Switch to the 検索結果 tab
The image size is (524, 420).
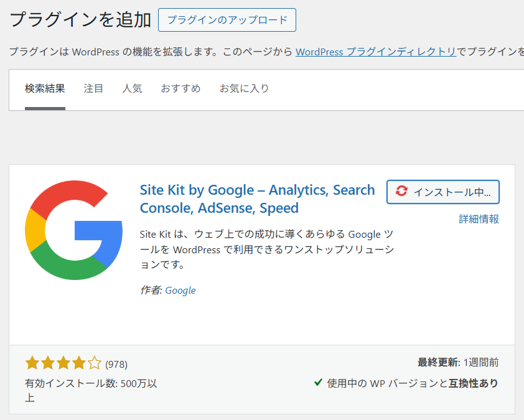click(45, 88)
